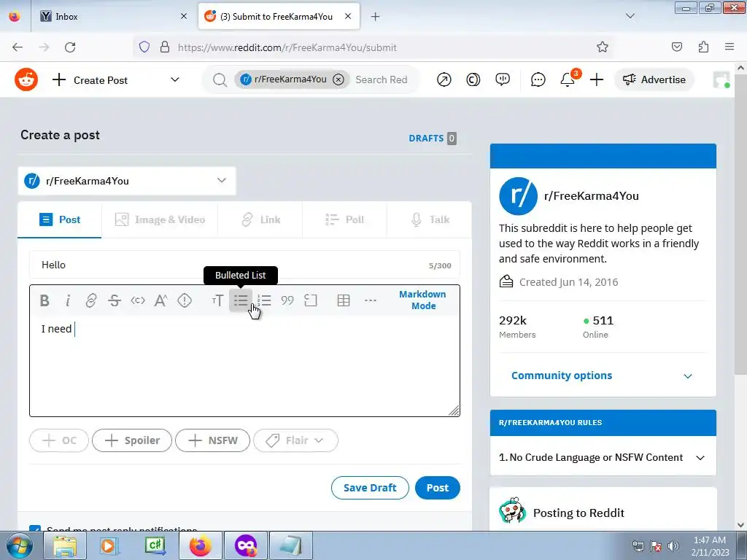
Task: Toggle the Spoiler tag
Action: click(x=132, y=440)
